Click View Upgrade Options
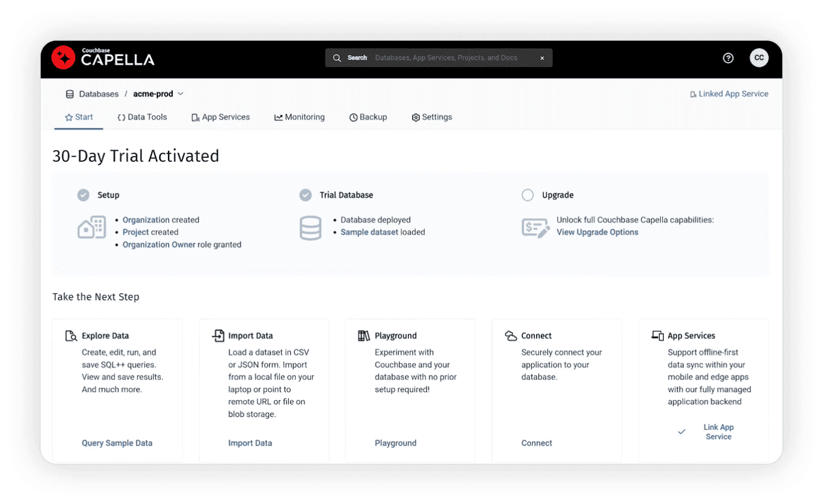 pos(598,232)
